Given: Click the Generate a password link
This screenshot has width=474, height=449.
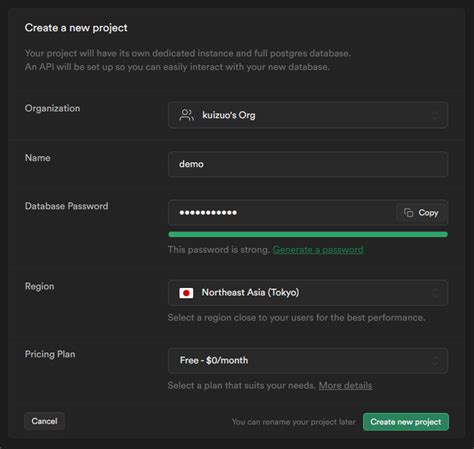Looking at the screenshot, I should click(x=318, y=250).
